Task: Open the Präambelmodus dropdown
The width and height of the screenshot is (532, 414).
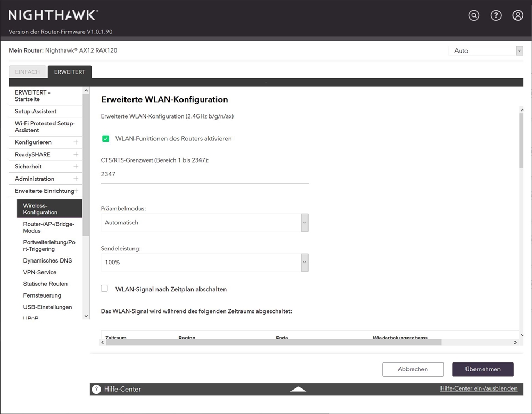Action: tap(204, 223)
